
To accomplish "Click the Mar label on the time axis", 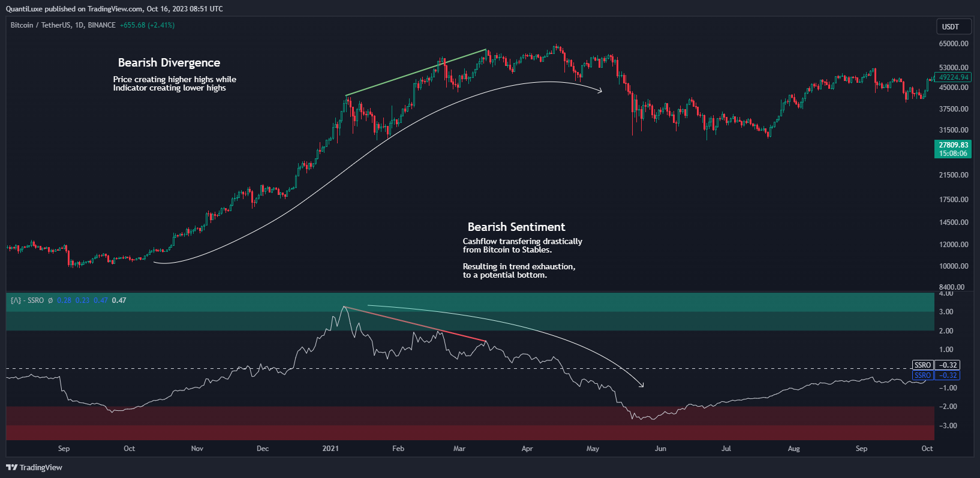I will pyautogui.click(x=459, y=449).
